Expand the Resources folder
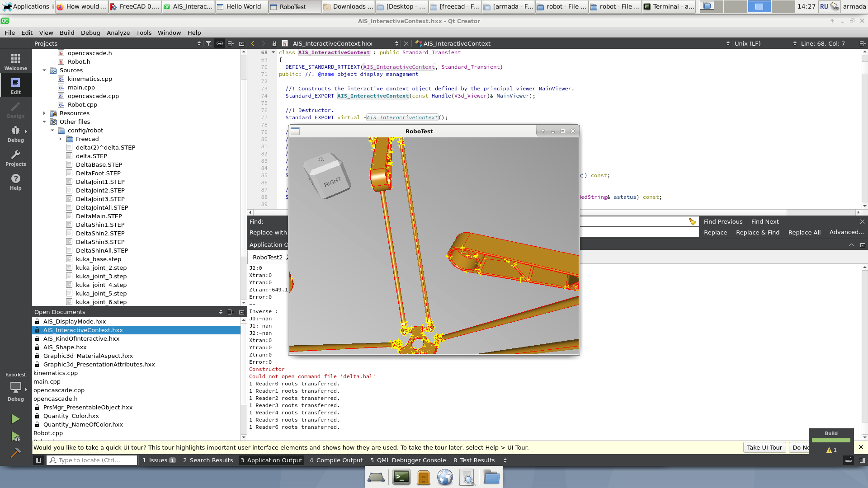 pyautogui.click(x=44, y=113)
